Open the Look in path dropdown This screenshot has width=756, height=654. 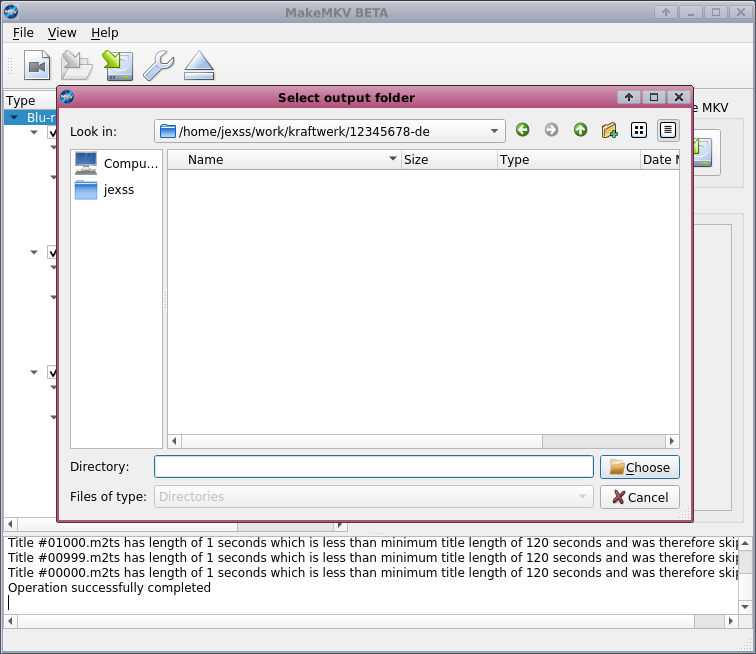tap(496, 131)
